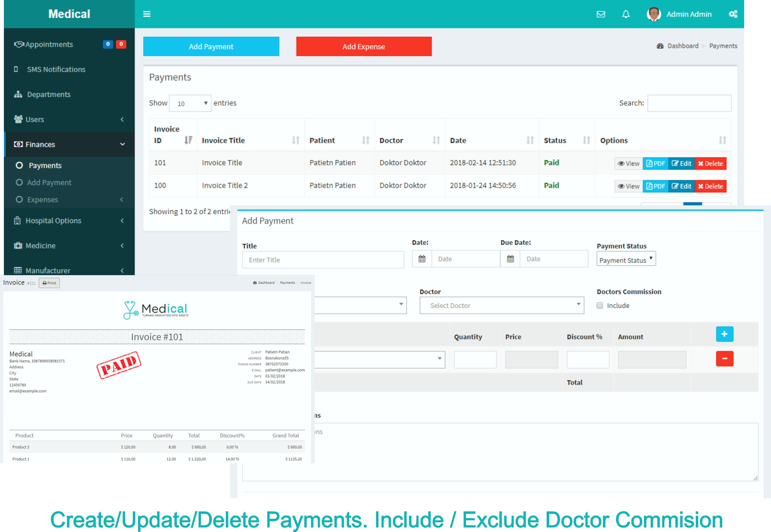
Task: Open the notifications bell icon
Action: 626,14
